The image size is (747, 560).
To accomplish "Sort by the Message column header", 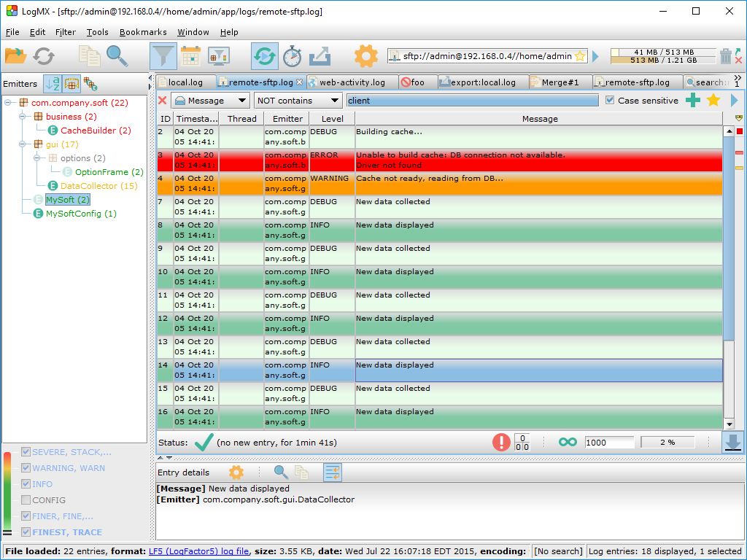I will [x=539, y=119].
